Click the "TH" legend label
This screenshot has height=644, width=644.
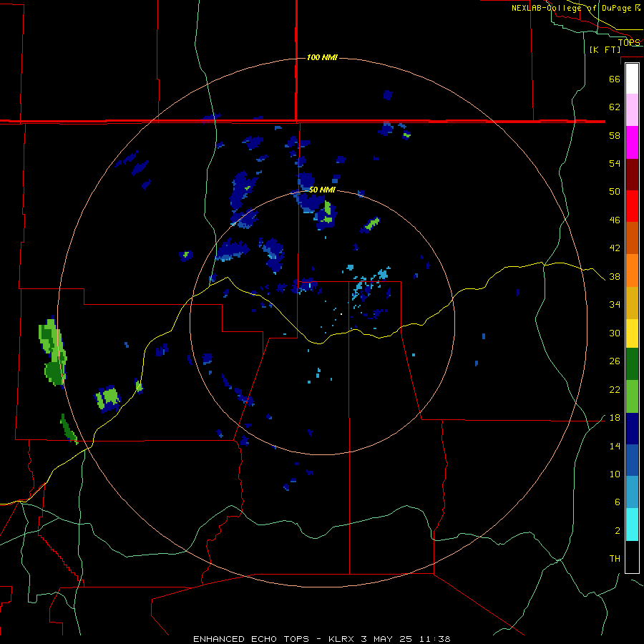tap(615, 559)
